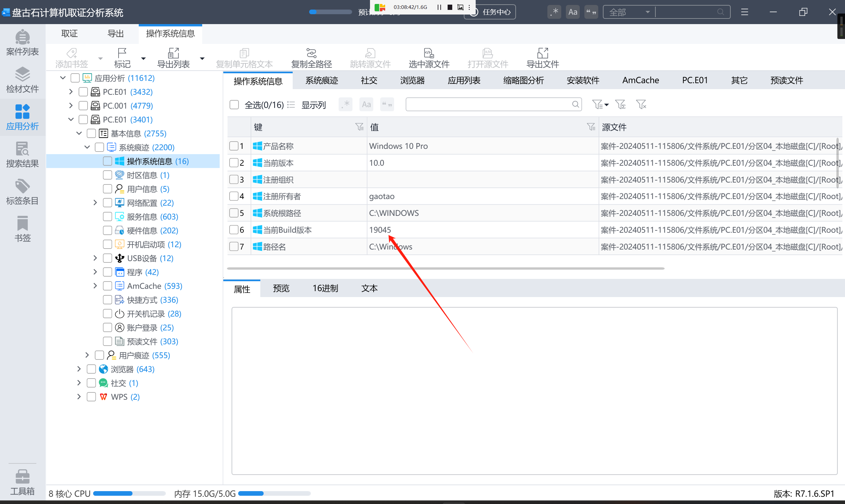This screenshot has height=504, width=845.
Task: Open the 全部 search scope dropdown
Action: click(x=629, y=12)
